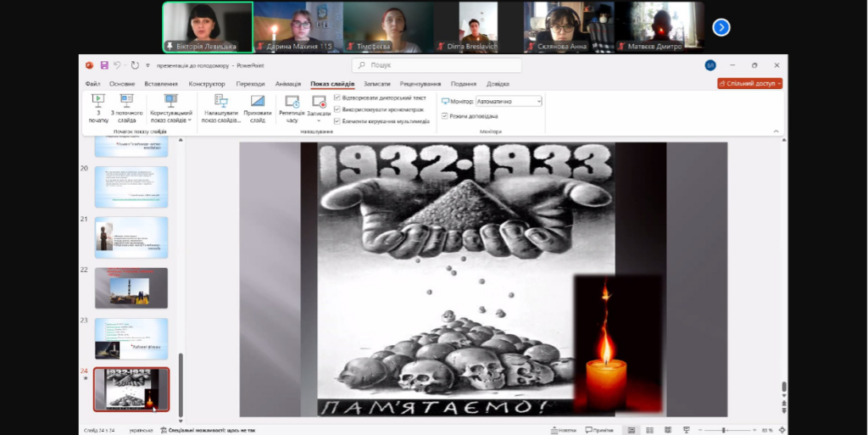Select slide 21 thumbnail
This screenshot has width=868, height=435.
pyautogui.click(x=131, y=237)
